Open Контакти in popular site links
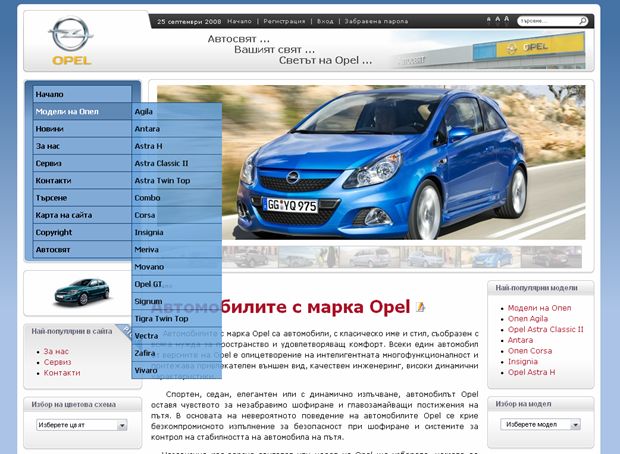Image resolution: width=620 pixels, height=454 pixels. [x=62, y=373]
